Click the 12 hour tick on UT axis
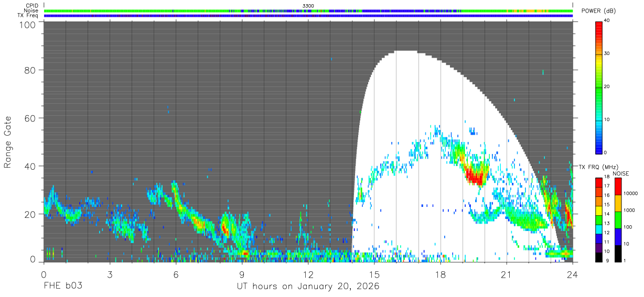Viewport: 644px width, 297px height. (x=308, y=274)
